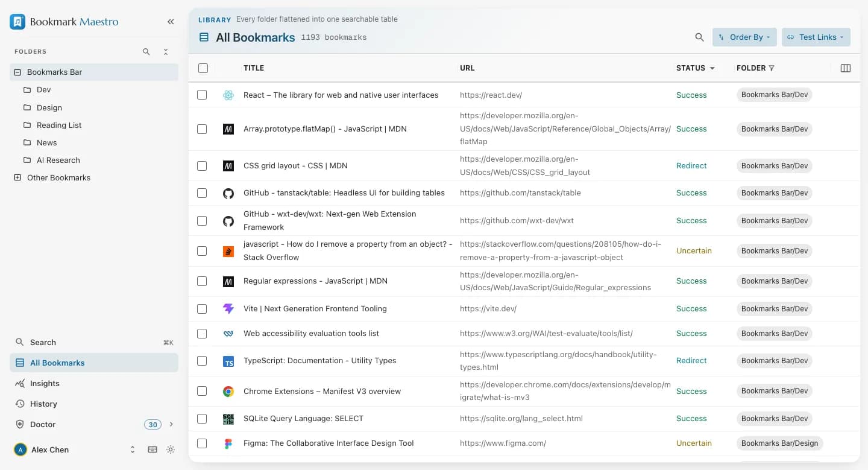Screen dimensions: 868x470
Task: Click the Doctor count badge 30
Action: [153, 425]
